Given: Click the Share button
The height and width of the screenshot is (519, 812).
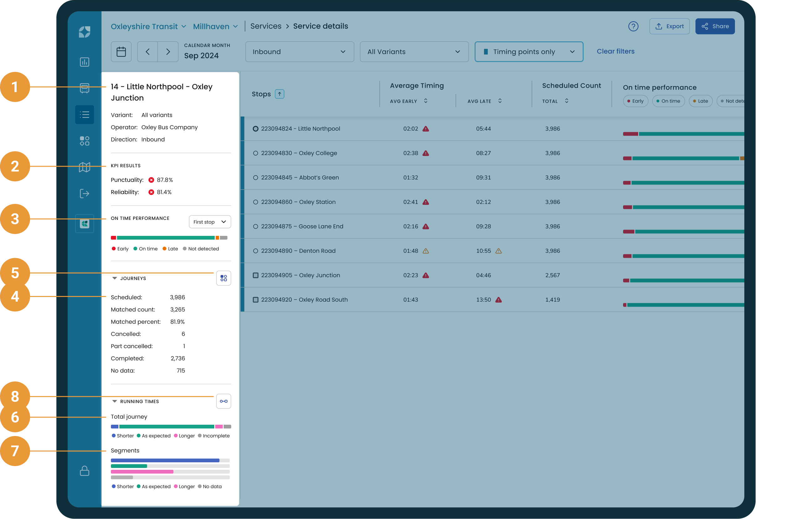Looking at the screenshot, I should click(715, 26).
